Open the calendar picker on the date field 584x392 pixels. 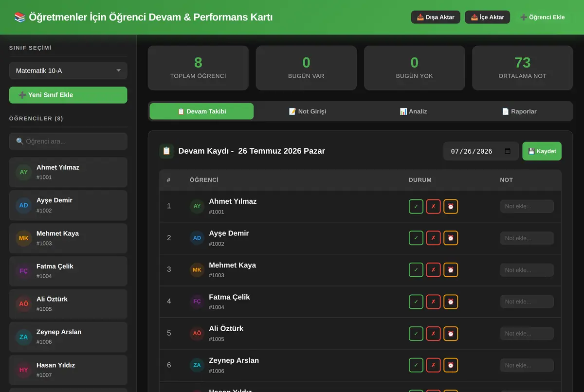click(x=508, y=151)
